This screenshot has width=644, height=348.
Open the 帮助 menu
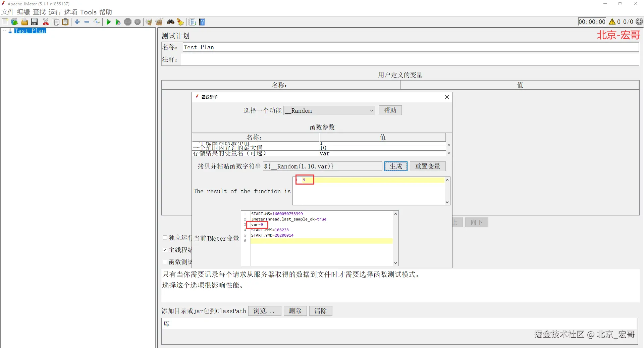coord(106,12)
